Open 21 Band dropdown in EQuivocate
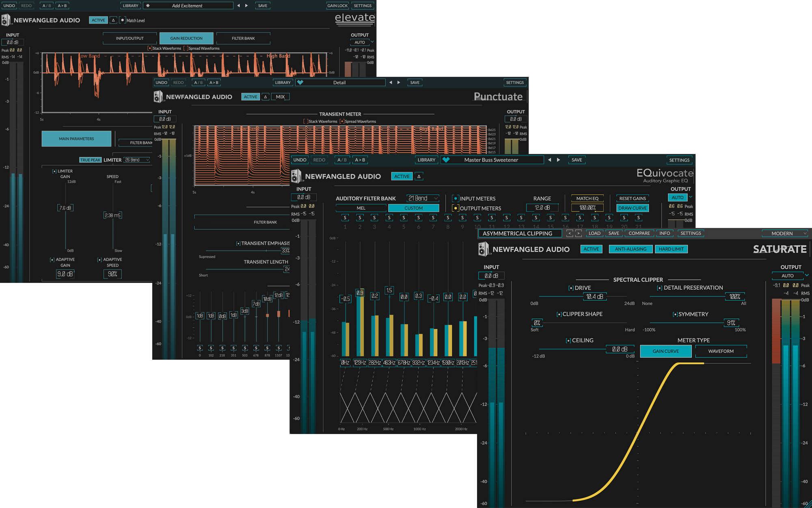The image size is (812, 508). point(423,198)
